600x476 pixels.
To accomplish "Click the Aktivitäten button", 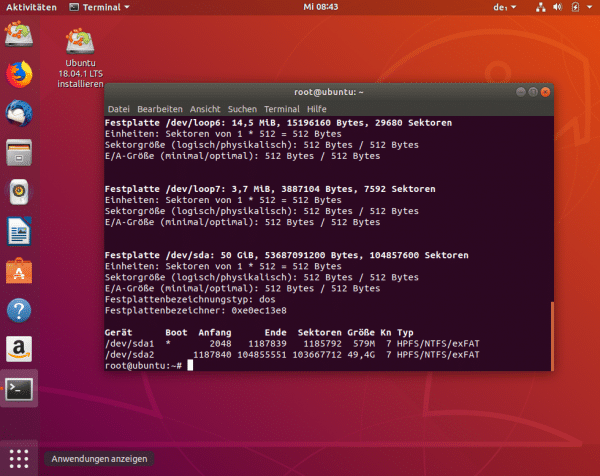I will pos(29,7).
